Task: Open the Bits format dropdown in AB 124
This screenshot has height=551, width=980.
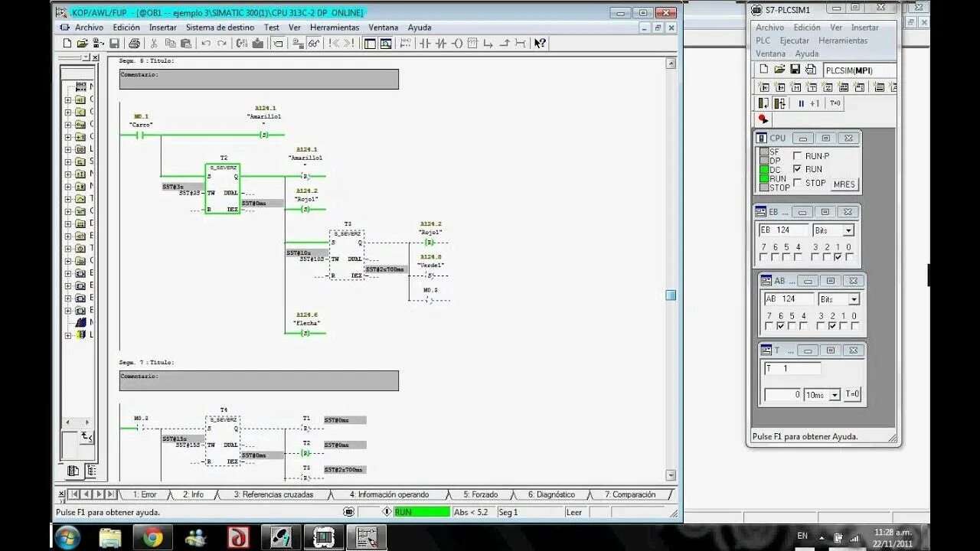Action: click(854, 299)
